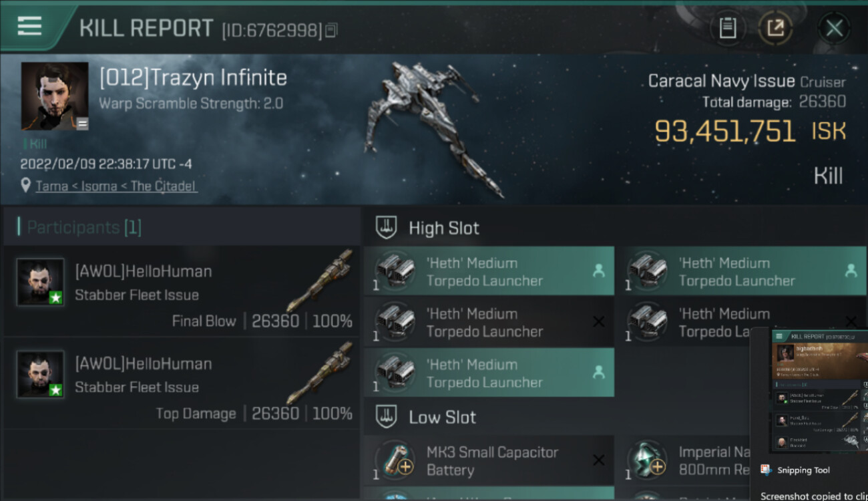This screenshot has width=868, height=501.
Task: Copy the kill report ID
Action: [x=332, y=30]
